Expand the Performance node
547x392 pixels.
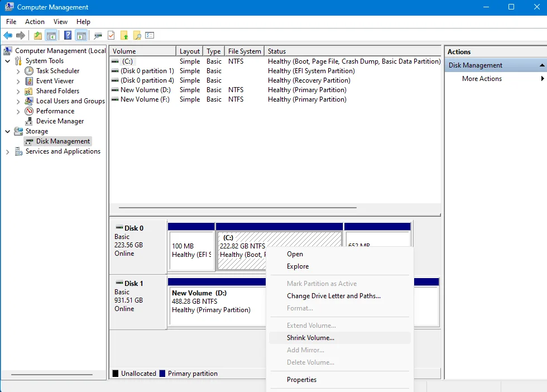click(x=18, y=111)
